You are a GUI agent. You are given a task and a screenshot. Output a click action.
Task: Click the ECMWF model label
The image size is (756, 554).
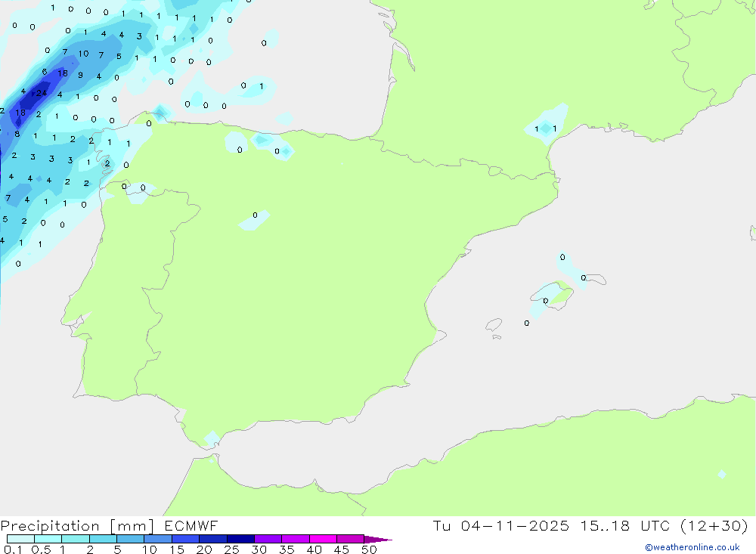191,525
